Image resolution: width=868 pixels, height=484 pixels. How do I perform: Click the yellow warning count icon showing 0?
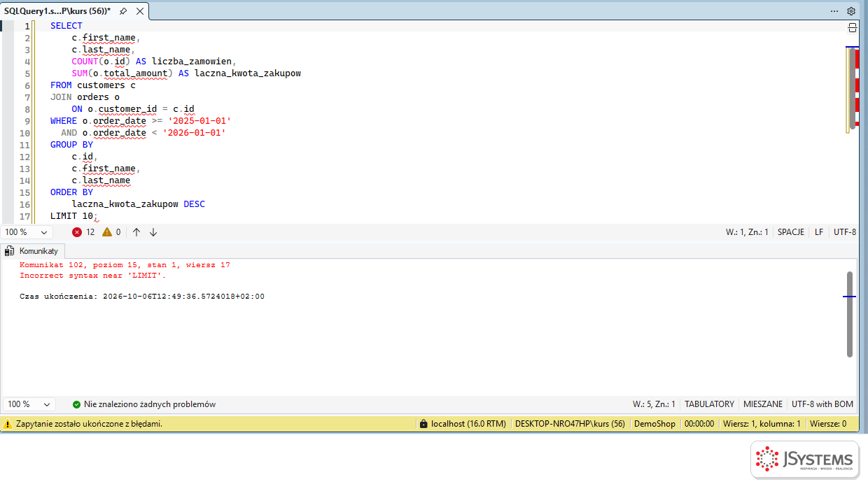click(107, 232)
